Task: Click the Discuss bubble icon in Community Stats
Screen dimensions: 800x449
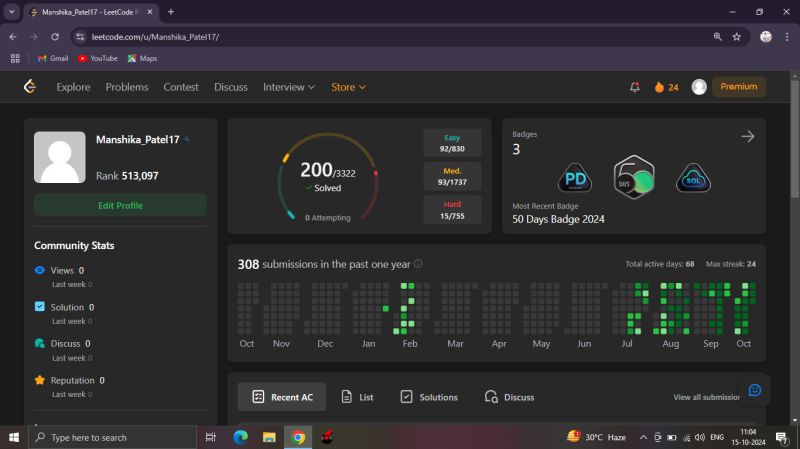Action: click(x=40, y=343)
